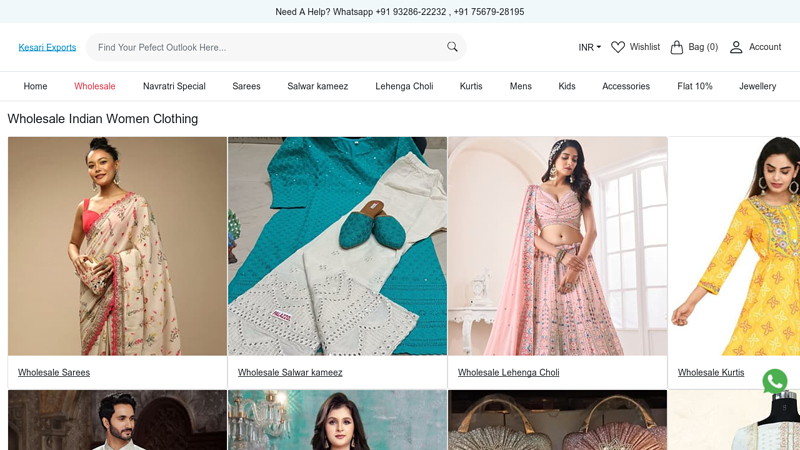Click the Bag (0) label

703,47
